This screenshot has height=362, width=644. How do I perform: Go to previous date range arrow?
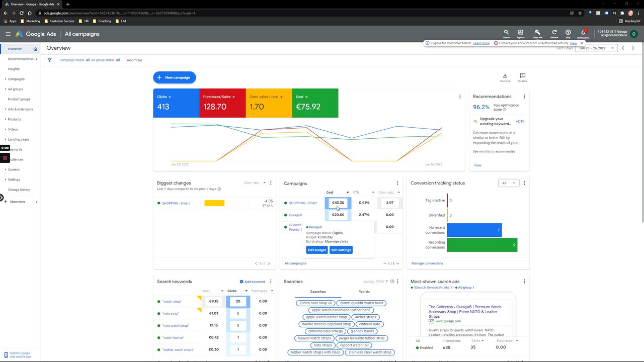[x=623, y=48]
